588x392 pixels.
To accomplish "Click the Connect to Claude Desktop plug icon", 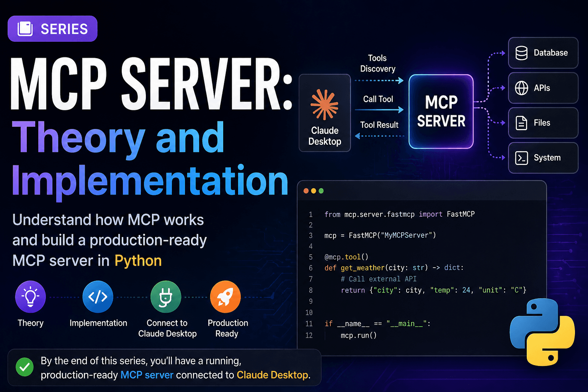I will pyautogui.click(x=166, y=297).
